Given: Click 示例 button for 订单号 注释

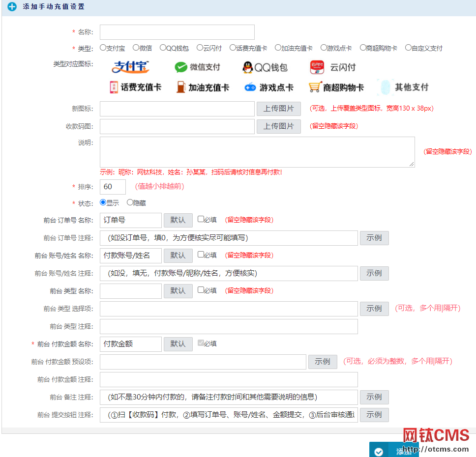Looking at the screenshot, I should [x=374, y=238].
